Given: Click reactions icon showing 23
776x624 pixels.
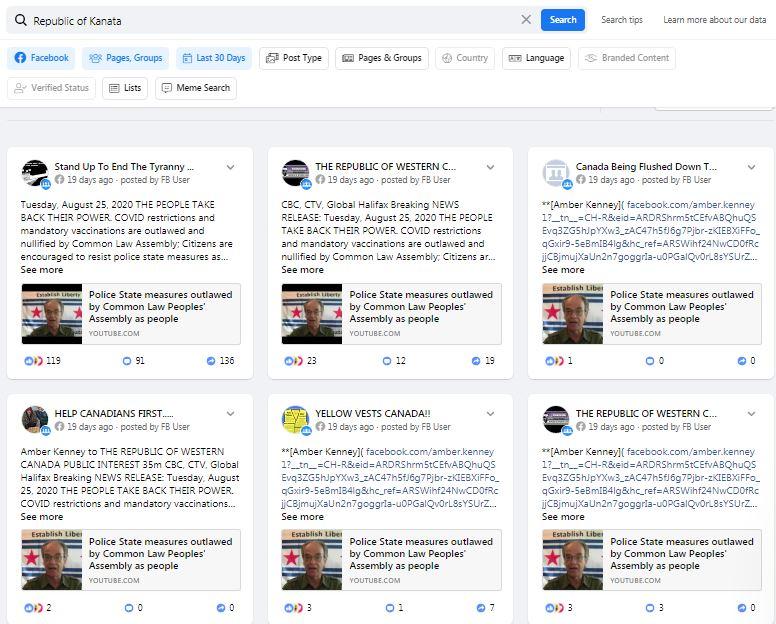Looking at the screenshot, I should (293, 361).
